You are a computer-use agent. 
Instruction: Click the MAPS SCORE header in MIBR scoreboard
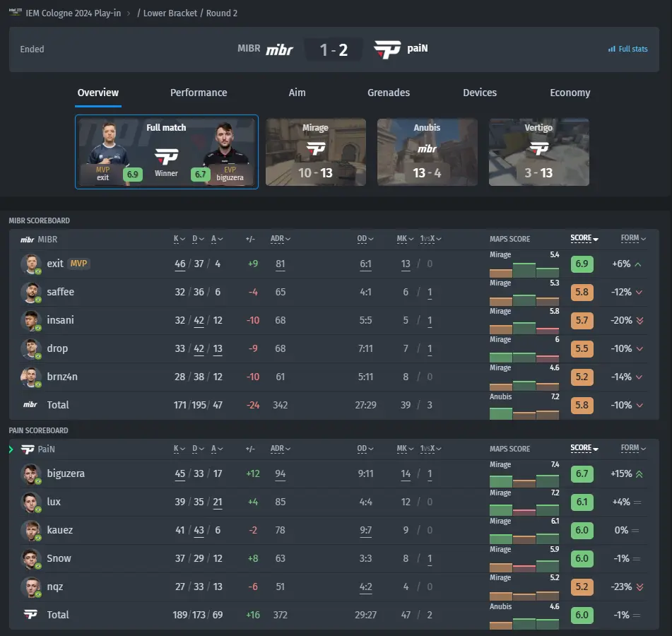pyautogui.click(x=510, y=239)
